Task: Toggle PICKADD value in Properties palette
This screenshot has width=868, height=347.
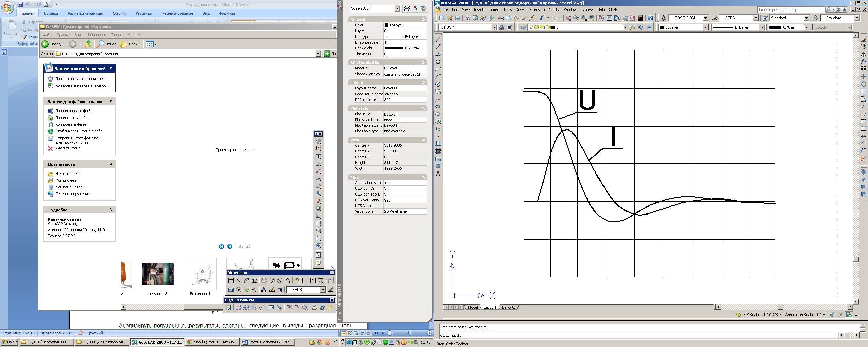Action: click(407, 8)
